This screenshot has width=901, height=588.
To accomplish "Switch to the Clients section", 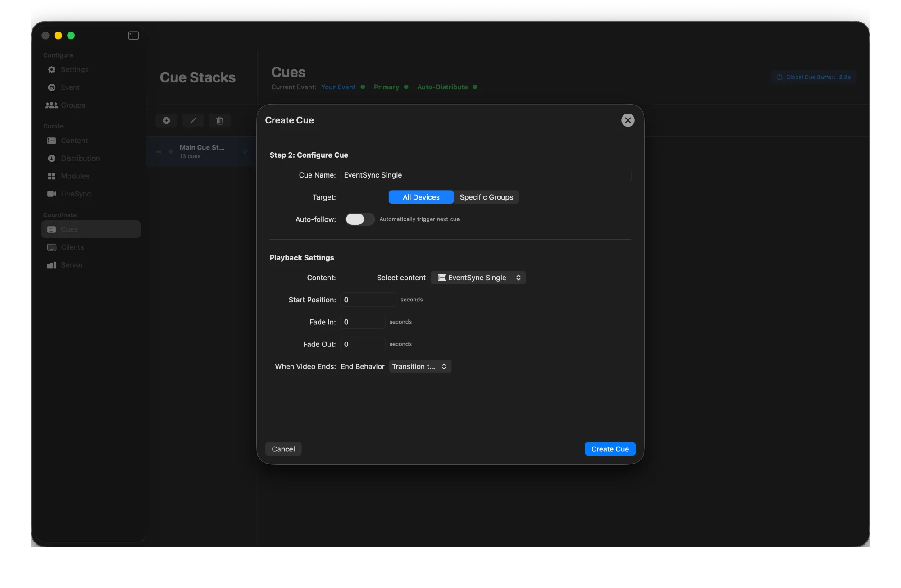I will pos(72,247).
